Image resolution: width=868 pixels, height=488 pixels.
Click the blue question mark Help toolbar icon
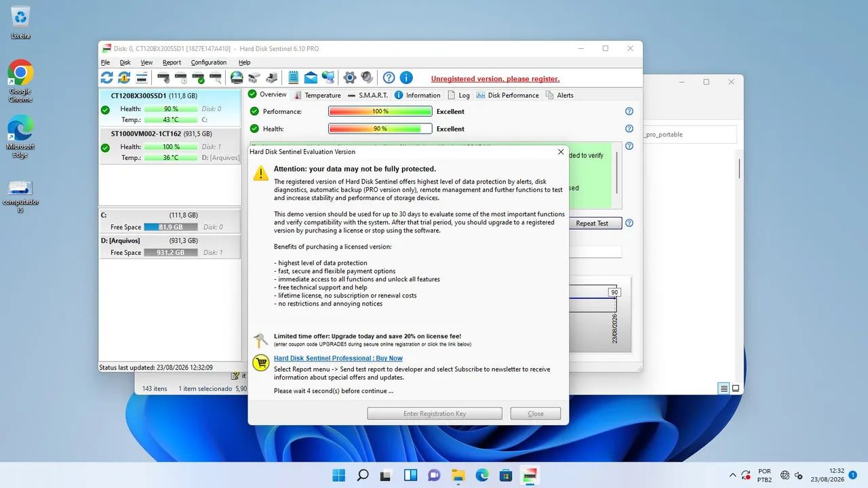(389, 78)
